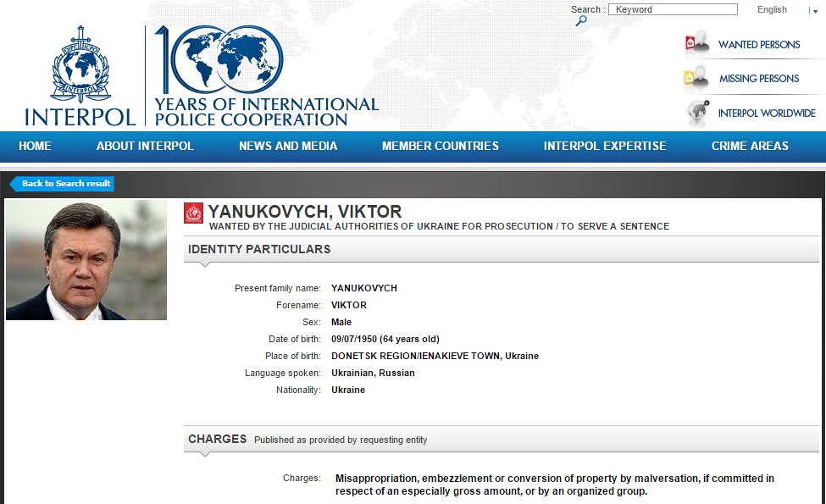Viewport: 826px width, 504px height.
Task: Open the red Wanted Persons icon
Action: pyautogui.click(x=697, y=44)
